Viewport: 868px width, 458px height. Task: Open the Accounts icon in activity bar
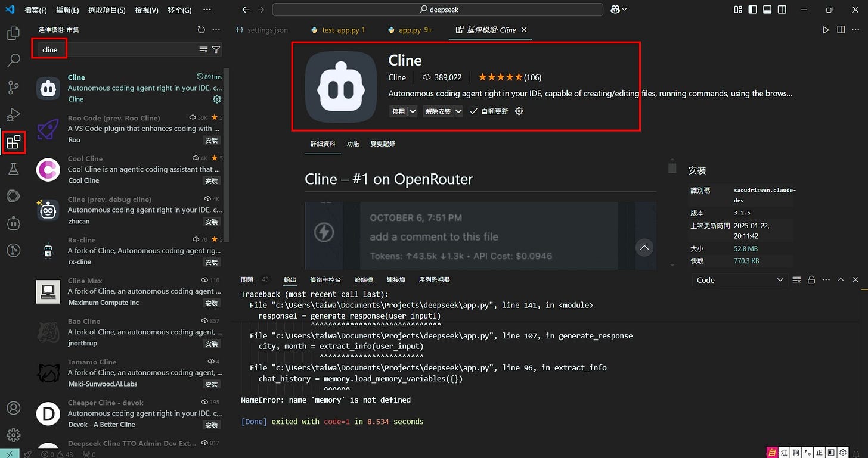[13, 409]
